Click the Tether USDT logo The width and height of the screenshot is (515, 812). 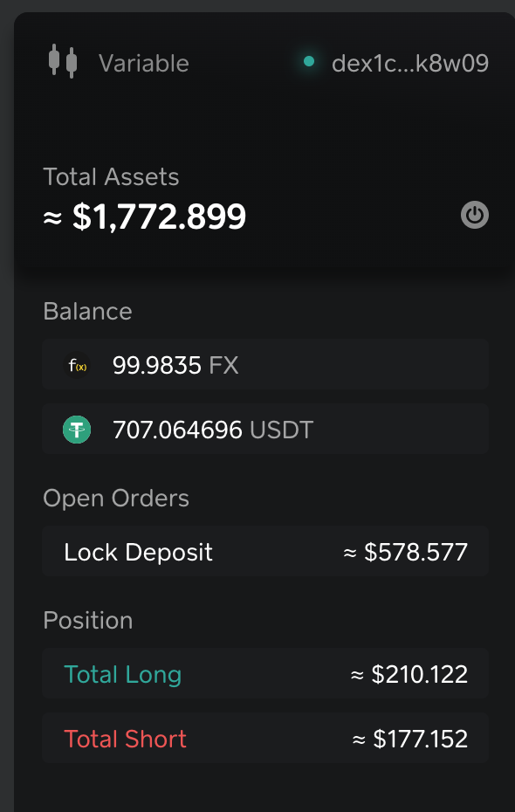coord(77,430)
